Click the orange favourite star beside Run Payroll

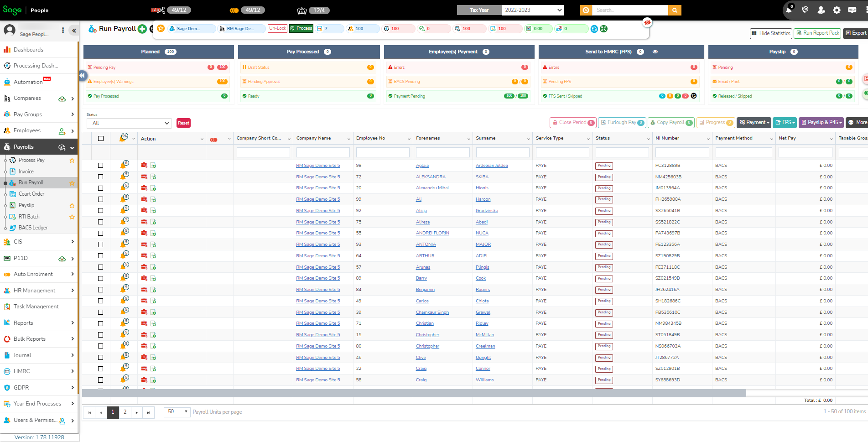pos(161,28)
